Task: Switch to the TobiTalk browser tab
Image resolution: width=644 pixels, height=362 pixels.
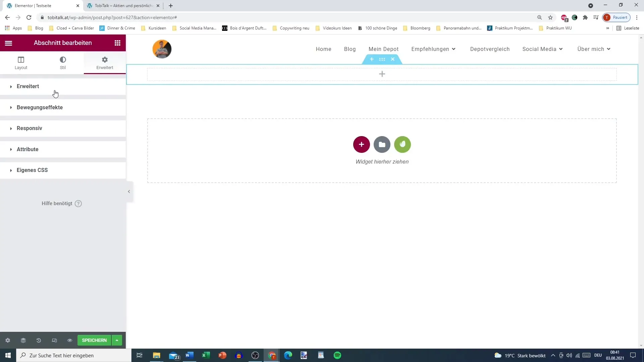Action: coord(123,6)
